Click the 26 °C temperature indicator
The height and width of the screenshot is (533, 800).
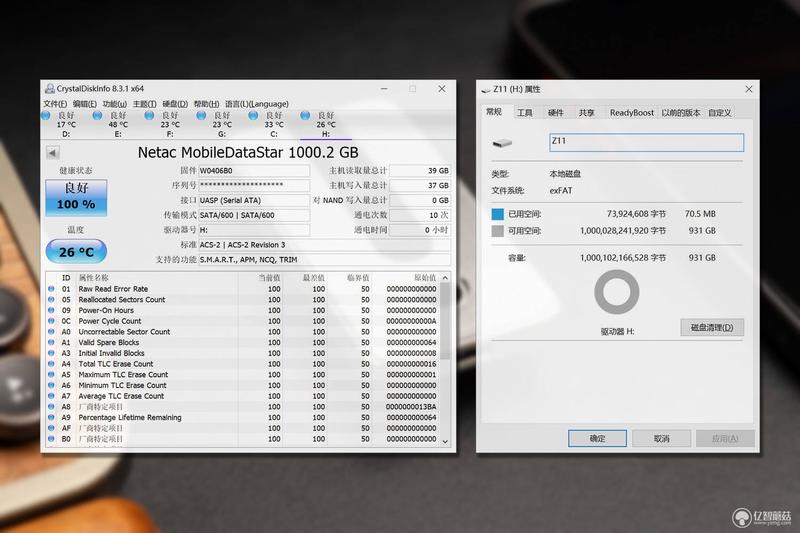76,251
